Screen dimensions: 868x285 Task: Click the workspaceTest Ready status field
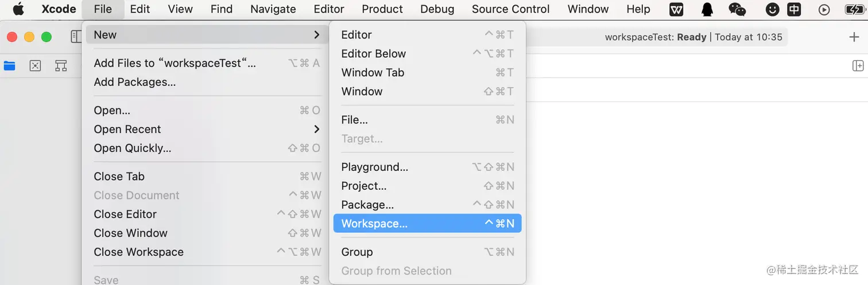click(x=693, y=37)
